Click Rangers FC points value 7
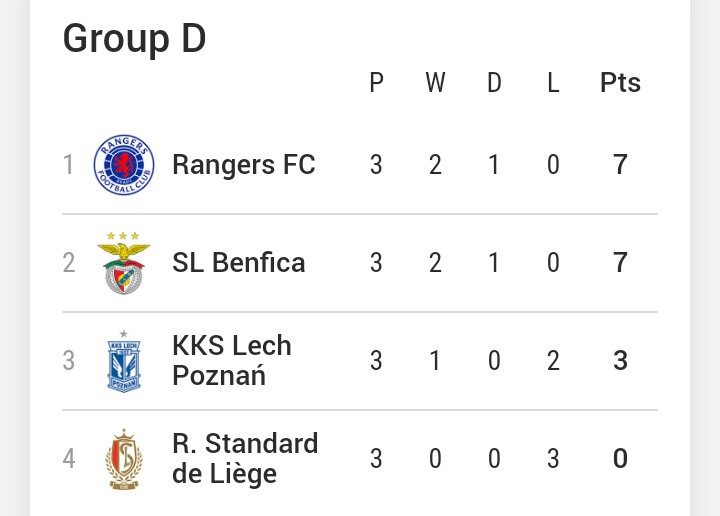This screenshot has width=720, height=516. coord(620,164)
